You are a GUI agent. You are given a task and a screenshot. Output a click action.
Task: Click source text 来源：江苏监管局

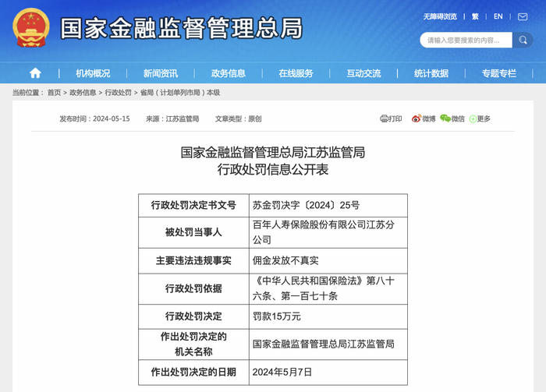172,119
